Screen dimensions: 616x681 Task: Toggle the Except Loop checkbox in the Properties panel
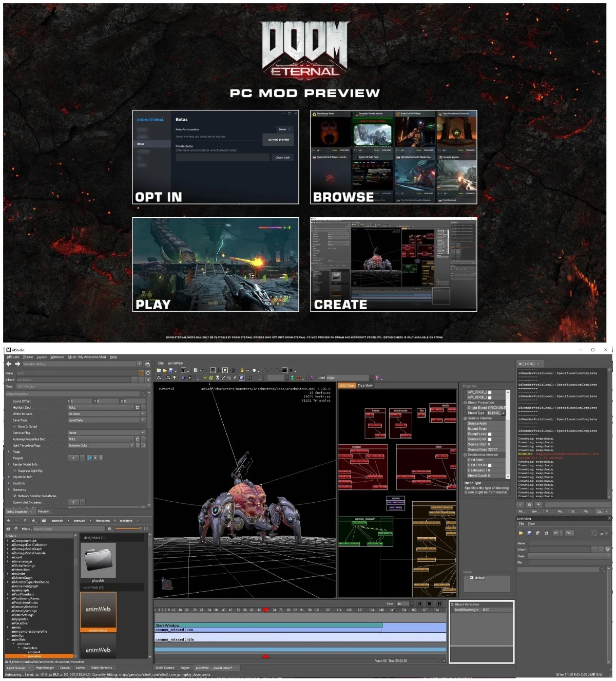(490, 434)
